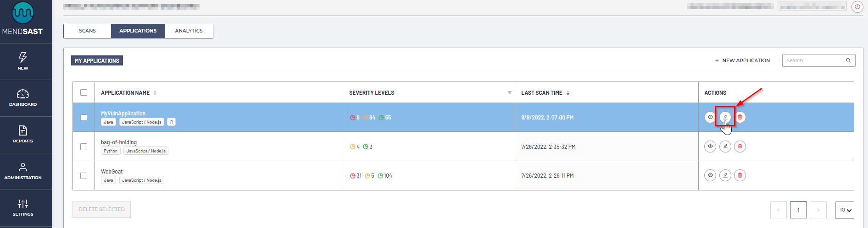Open the page size dropdown showing 10
This screenshot has height=228, width=868.
845,210
